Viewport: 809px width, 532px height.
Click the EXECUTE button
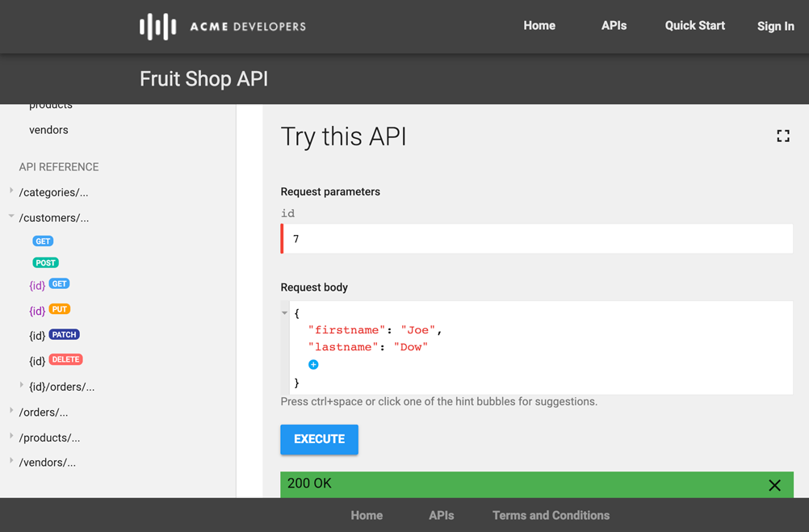(x=320, y=440)
